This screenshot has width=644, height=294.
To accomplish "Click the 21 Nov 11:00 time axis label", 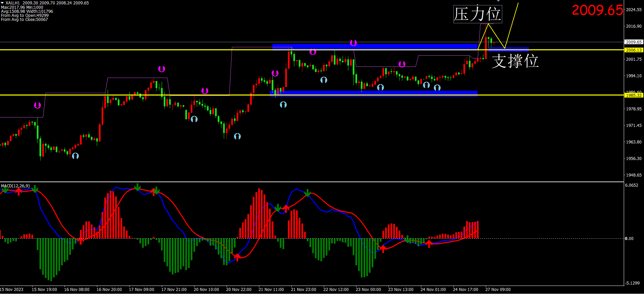I will 271,290.
